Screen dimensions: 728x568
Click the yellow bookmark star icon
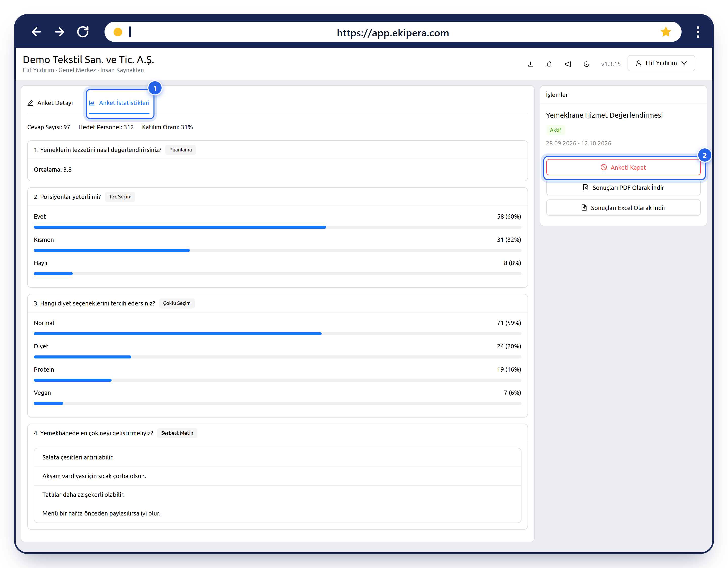[x=666, y=32]
